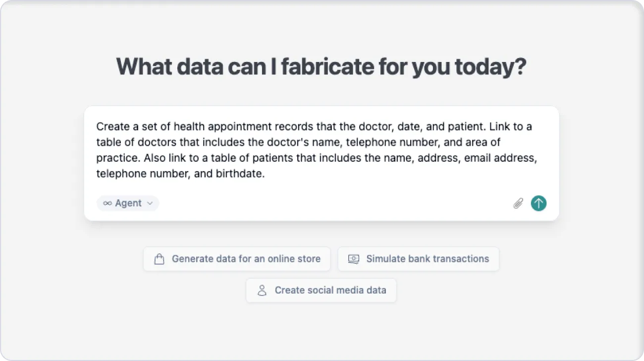Click the infinity icon beside Agent
This screenshot has height=361, width=644.
(x=107, y=203)
